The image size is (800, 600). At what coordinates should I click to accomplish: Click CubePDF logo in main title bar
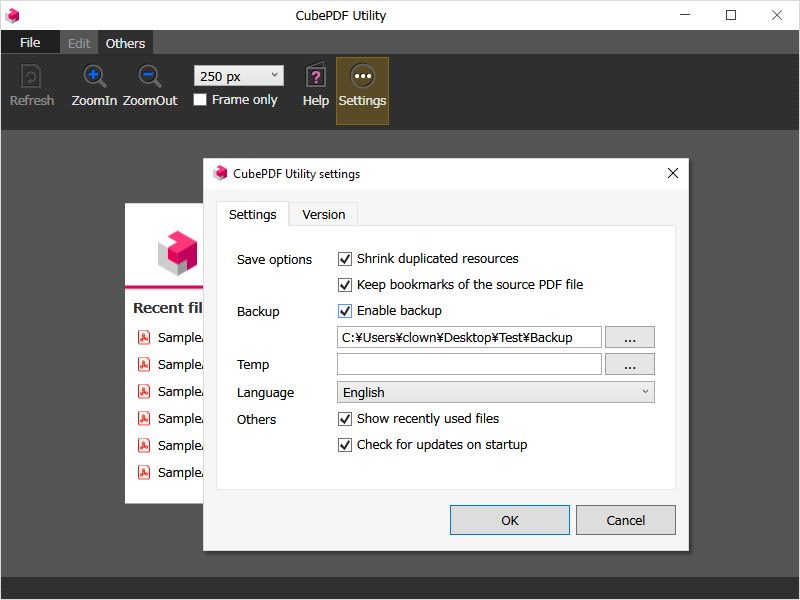click(12, 16)
